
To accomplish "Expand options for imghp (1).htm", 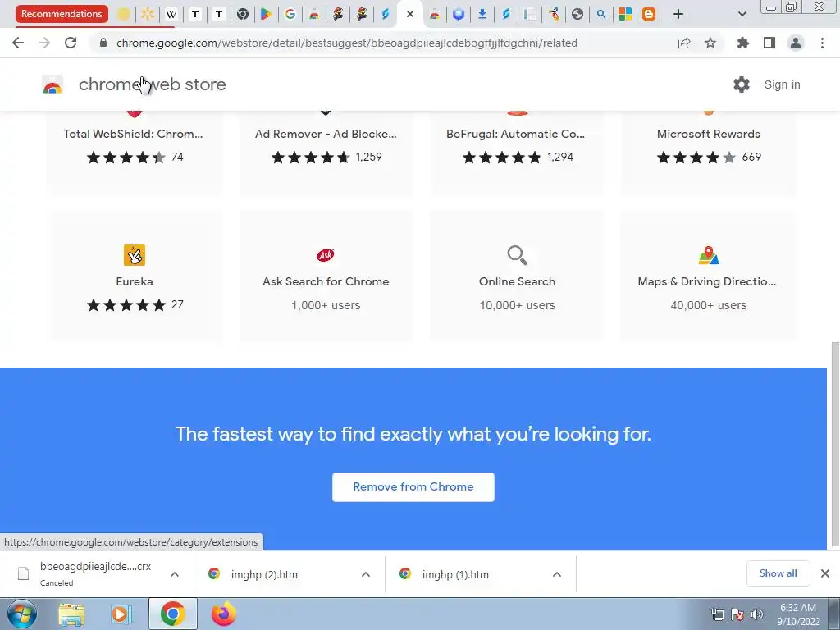I will [557, 574].
